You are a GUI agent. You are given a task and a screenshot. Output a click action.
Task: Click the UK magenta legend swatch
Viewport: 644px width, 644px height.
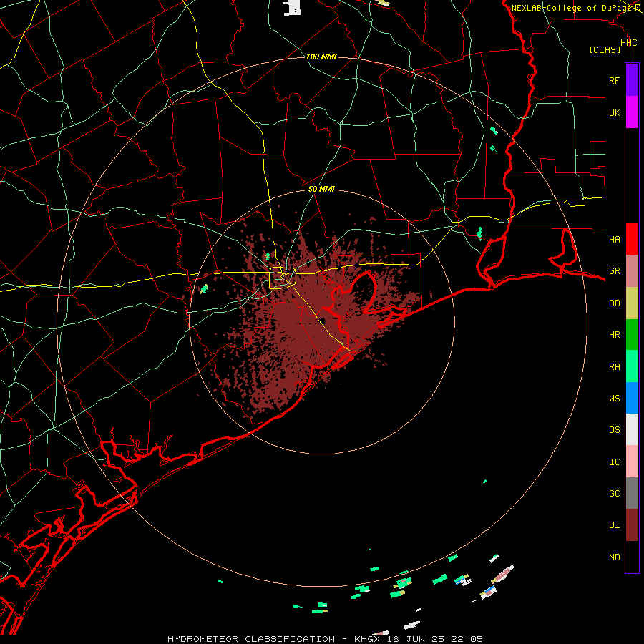point(632,112)
